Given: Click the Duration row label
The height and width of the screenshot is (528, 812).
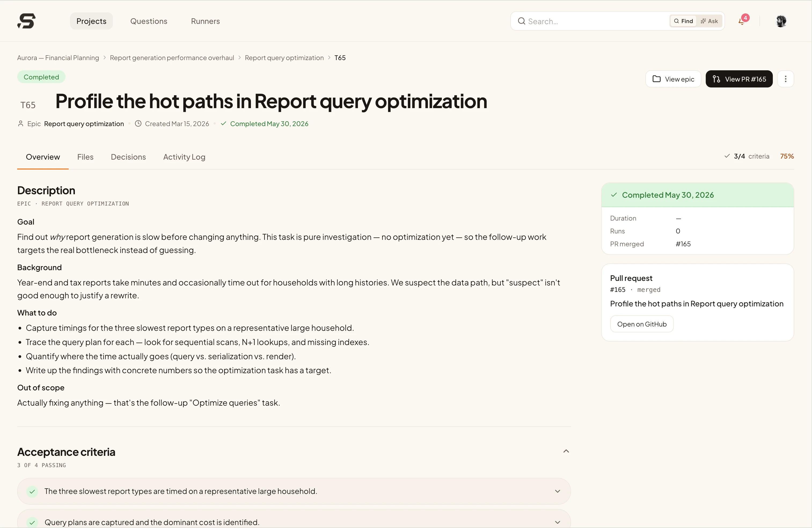Looking at the screenshot, I should [x=623, y=218].
